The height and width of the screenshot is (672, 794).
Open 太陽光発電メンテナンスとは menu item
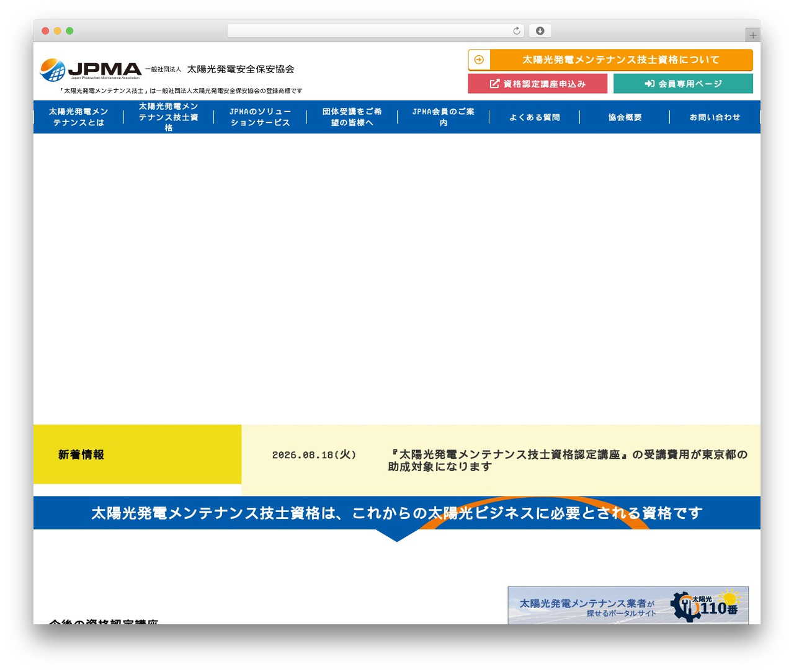[x=79, y=117]
